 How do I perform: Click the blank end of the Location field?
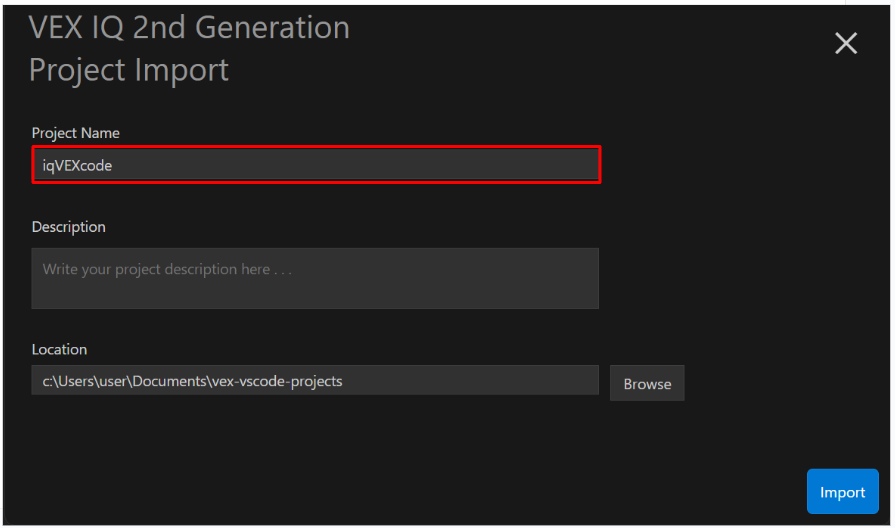500,381
